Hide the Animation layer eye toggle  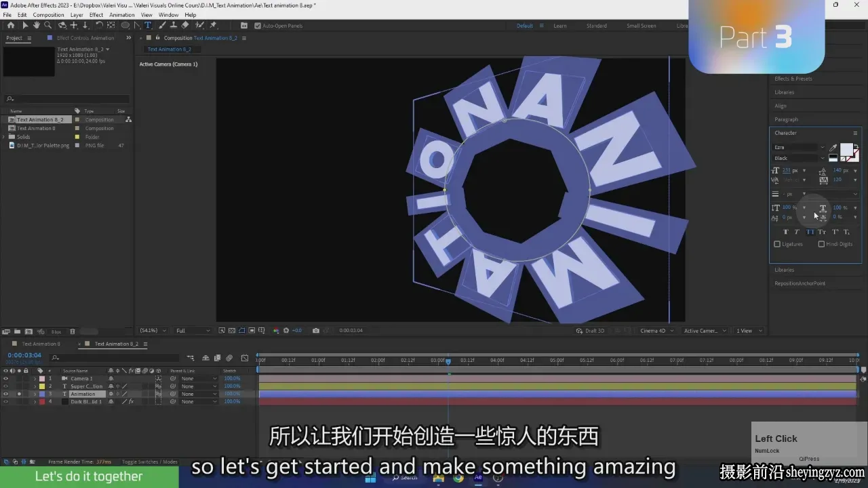(x=5, y=394)
